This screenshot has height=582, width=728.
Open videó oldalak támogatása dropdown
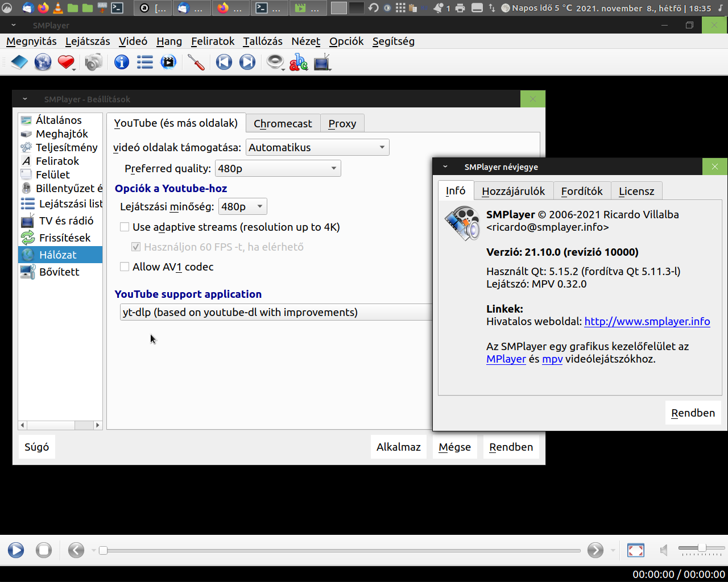pos(317,147)
